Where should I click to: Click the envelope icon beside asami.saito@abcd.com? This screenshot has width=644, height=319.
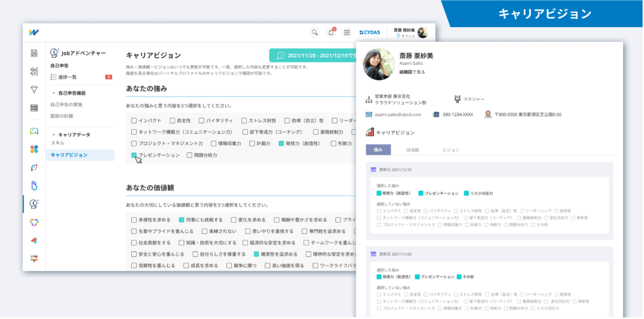click(369, 115)
